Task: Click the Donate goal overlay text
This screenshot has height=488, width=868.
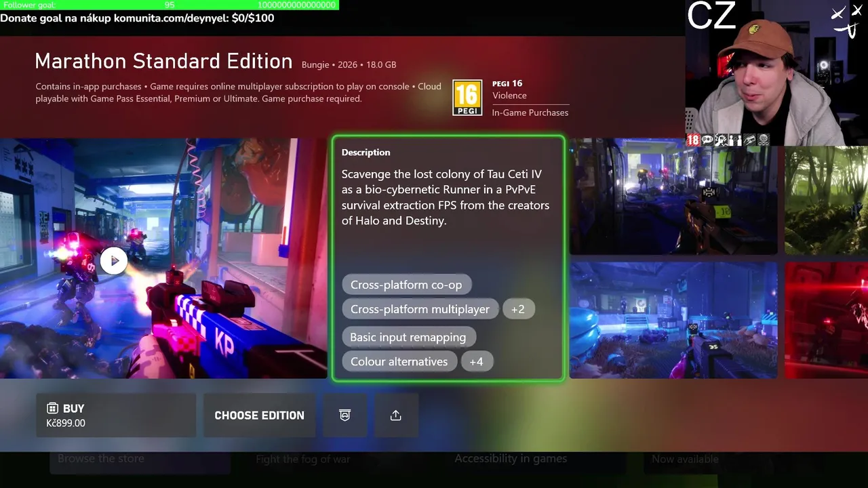Action: click(x=137, y=18)
